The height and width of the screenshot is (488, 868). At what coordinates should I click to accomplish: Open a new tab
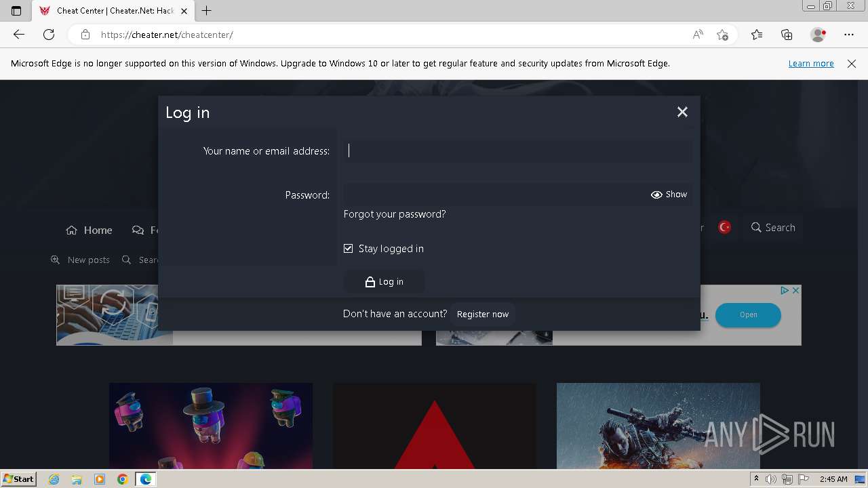[x=207, y=11]
